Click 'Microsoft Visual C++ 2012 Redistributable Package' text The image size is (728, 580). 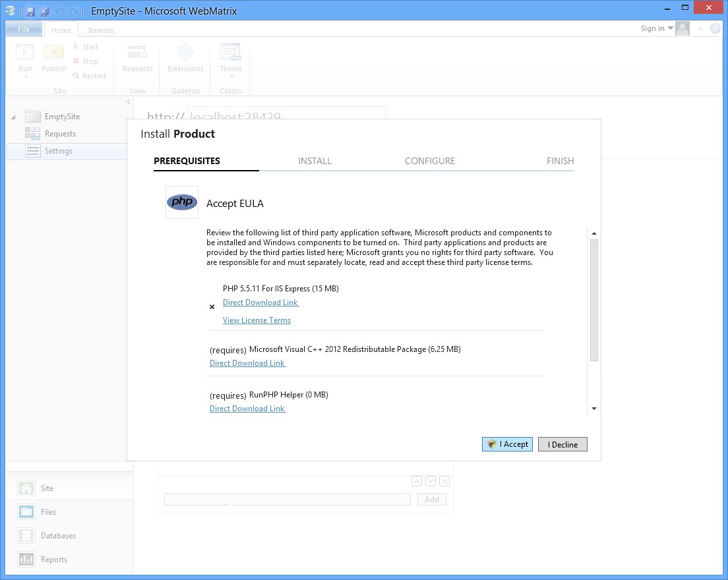(338, 349)
